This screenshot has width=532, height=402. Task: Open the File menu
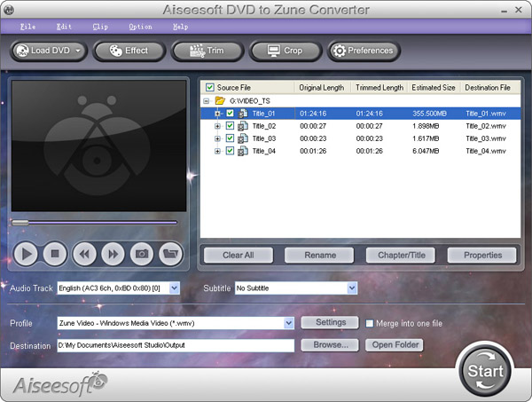pyautogui.click(x=27, y=27)
